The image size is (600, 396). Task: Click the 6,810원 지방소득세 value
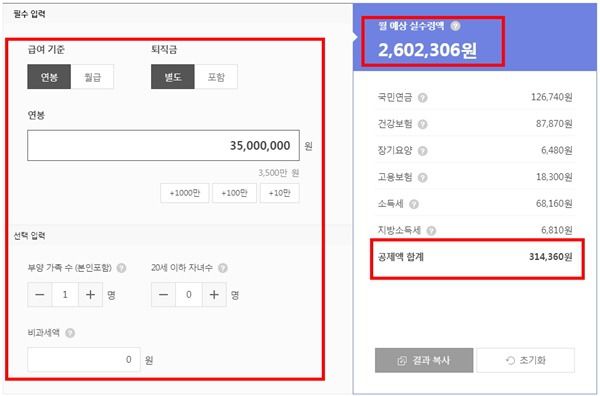(557, 230)
